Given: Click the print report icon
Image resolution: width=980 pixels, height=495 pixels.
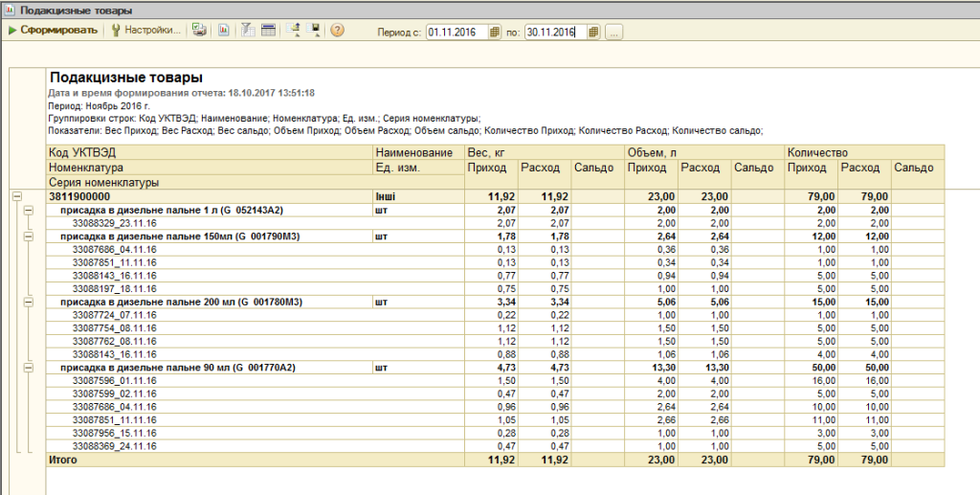Looking at the screenshot, I should 199,31.
